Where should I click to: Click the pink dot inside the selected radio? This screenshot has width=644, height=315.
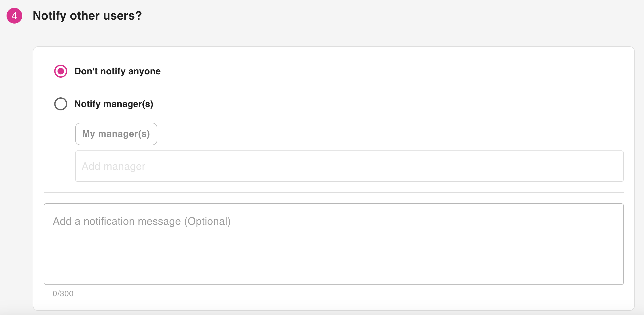coord(61,71)
